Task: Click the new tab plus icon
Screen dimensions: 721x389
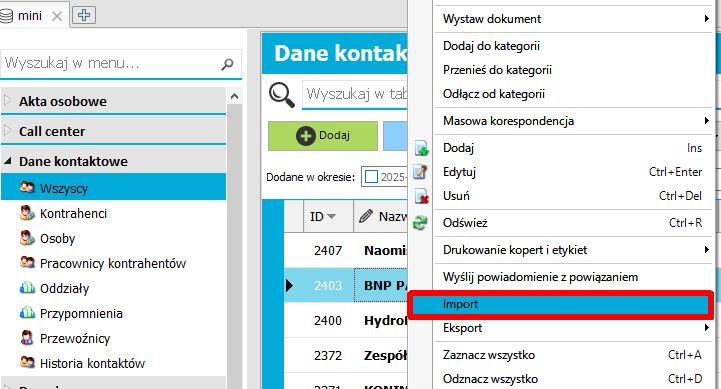Action: (x=84, y=15)
